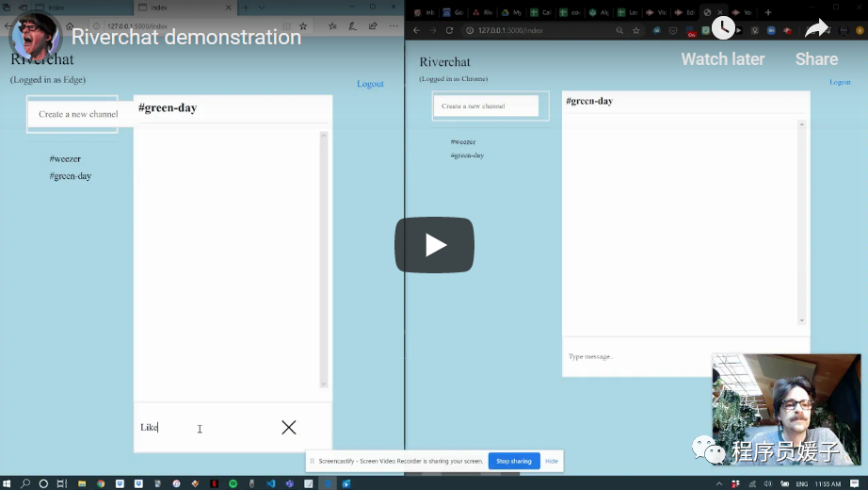Viewport: 868px width, 490px height.
Task: Open Chrome profile avatar
Action: tap(844, 30)
